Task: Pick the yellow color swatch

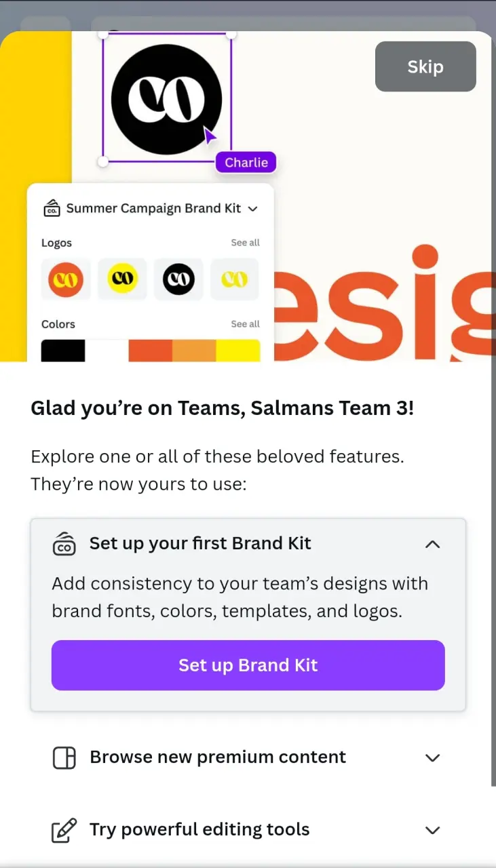Action: pyautogui.click(x=238, y=351)
